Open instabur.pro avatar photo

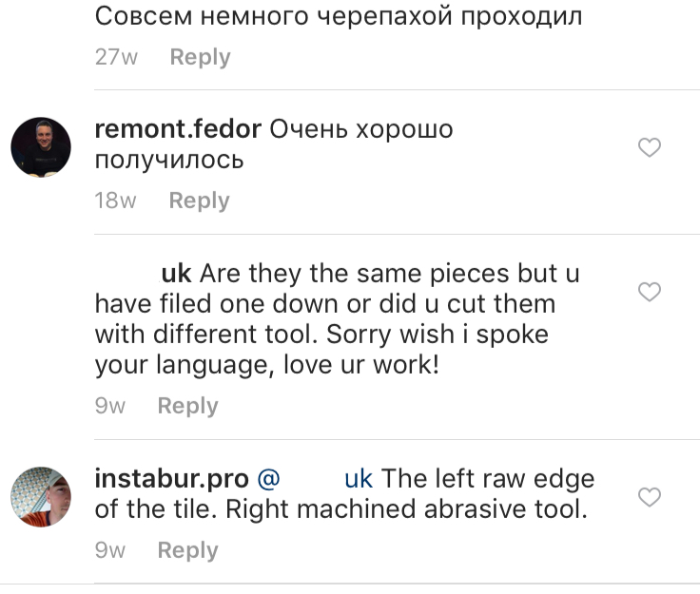(41, 497)
